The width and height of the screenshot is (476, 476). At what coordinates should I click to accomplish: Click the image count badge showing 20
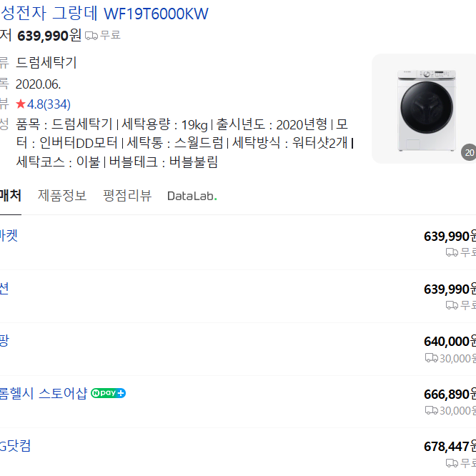[469, 152]
